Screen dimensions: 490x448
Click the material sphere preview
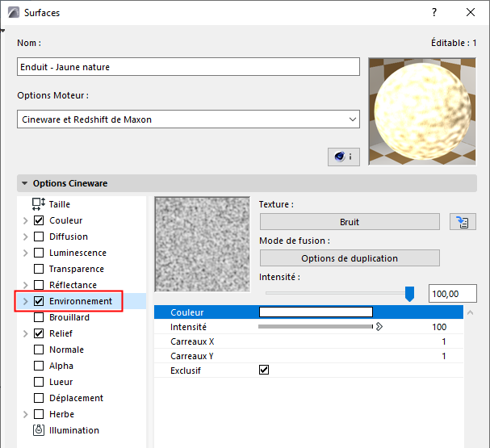[x=422, y=111]
